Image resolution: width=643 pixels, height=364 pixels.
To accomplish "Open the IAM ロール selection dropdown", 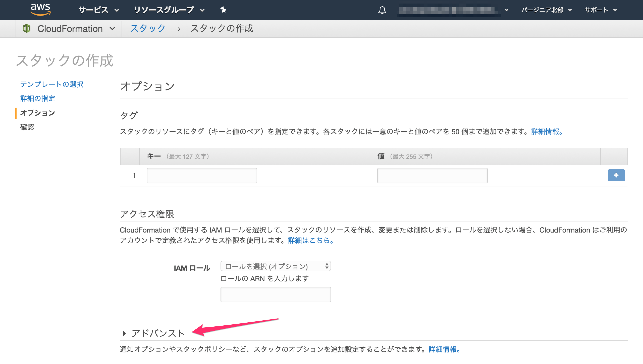I will click(275, 266).
